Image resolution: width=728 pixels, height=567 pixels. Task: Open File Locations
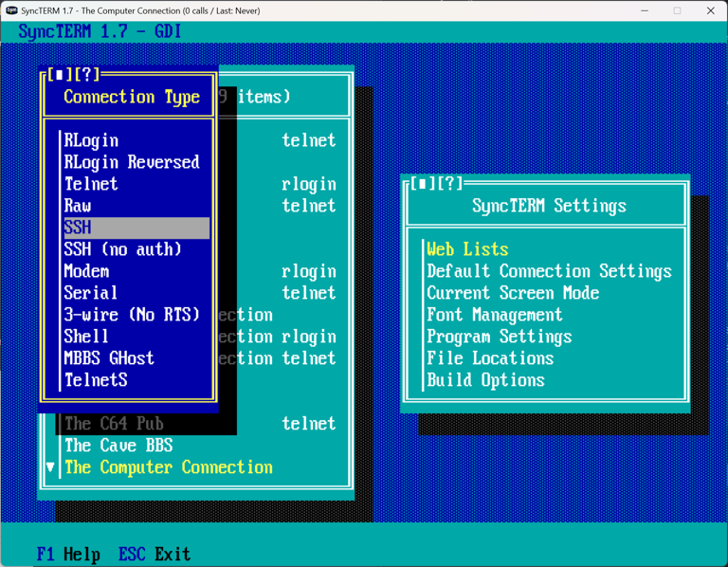point(490,358)
